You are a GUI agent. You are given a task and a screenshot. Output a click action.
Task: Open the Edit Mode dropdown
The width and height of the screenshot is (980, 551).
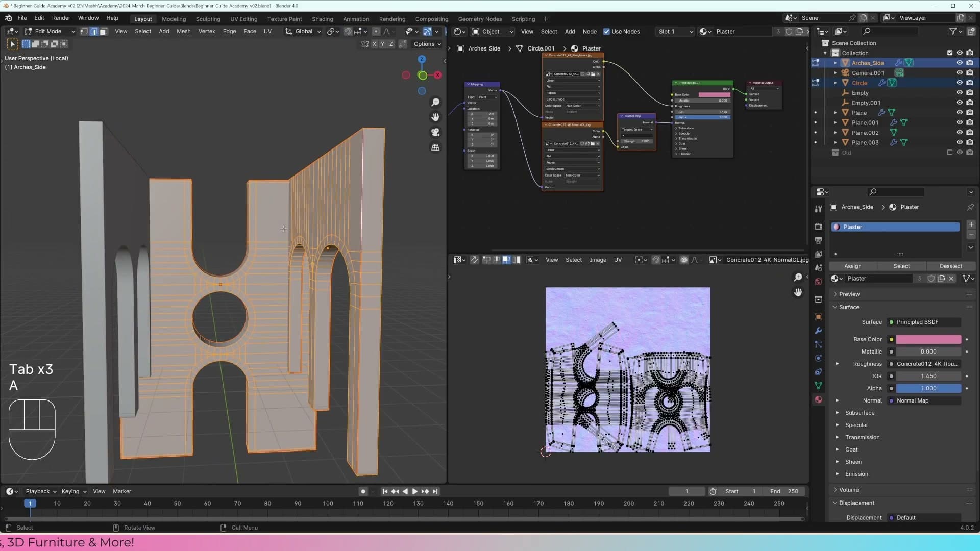[50, 32]
